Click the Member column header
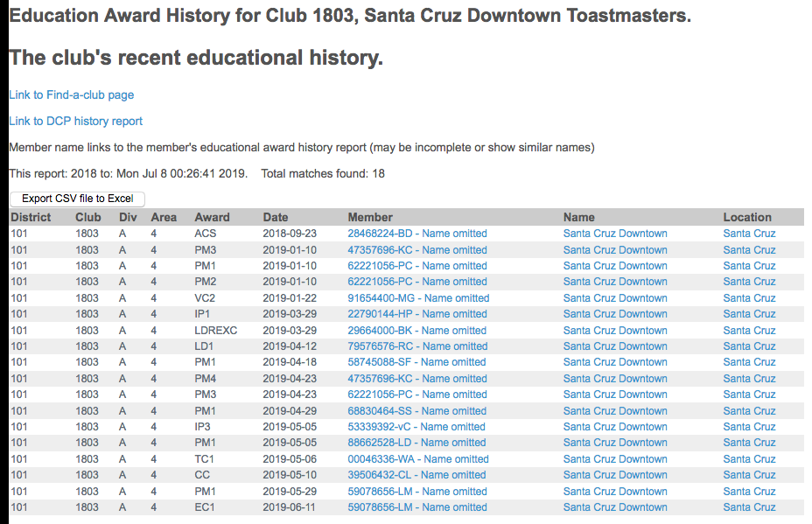The width and height of the screenshot is (812, 524). click(x=370, y=218)
